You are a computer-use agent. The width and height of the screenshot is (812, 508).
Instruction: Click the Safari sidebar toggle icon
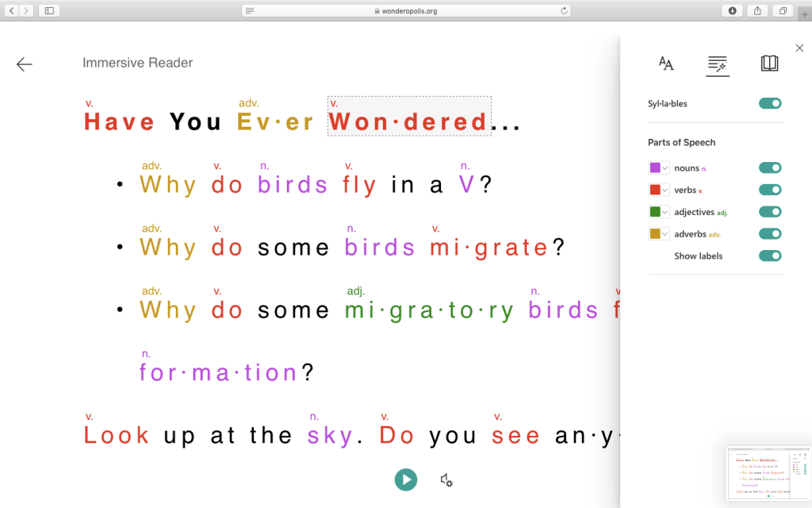pos(49,10)
